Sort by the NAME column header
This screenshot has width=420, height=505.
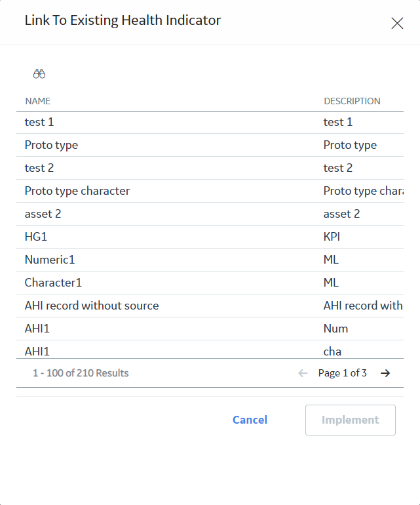(37, 101)
